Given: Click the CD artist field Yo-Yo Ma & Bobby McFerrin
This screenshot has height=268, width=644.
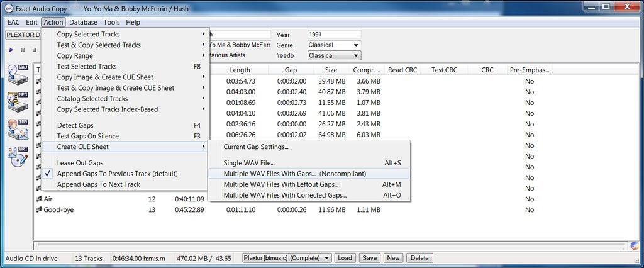Looking at the screenshot, I should [x=240, y=45].
